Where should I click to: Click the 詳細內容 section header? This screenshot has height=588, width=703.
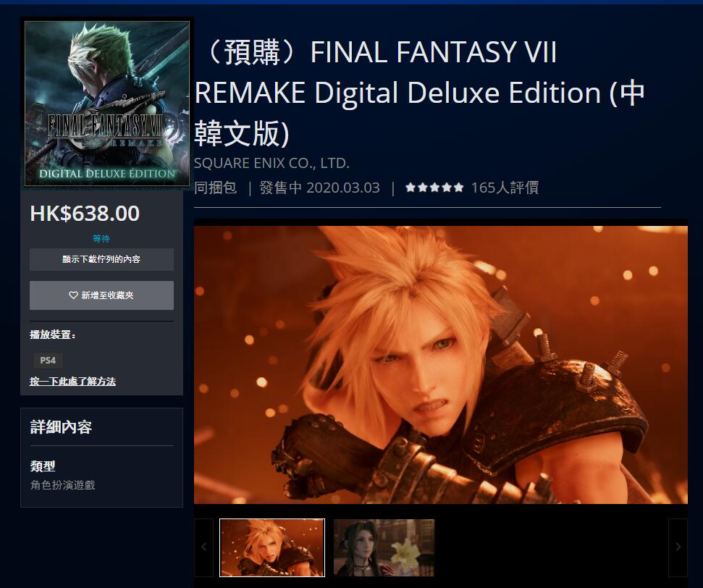(x=61, y=427)
